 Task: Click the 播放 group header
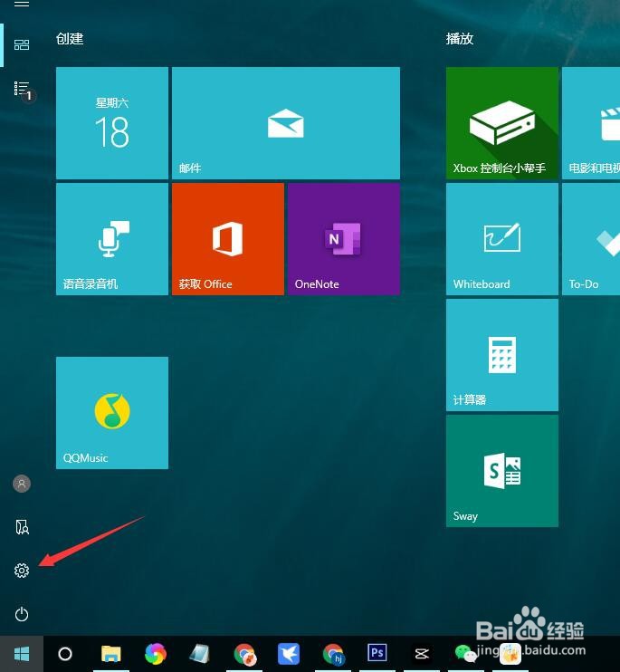(x=460, y=39)
